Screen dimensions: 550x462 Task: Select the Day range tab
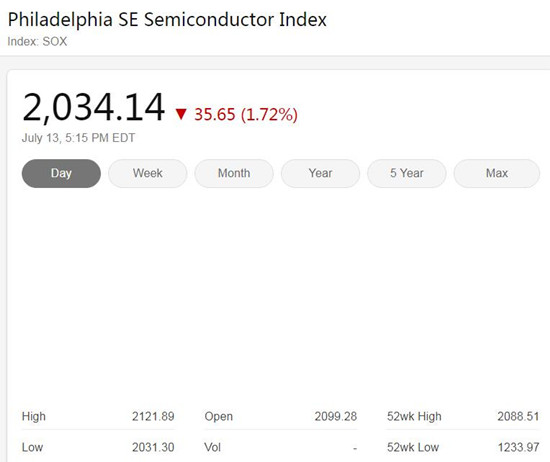(61, 173)
